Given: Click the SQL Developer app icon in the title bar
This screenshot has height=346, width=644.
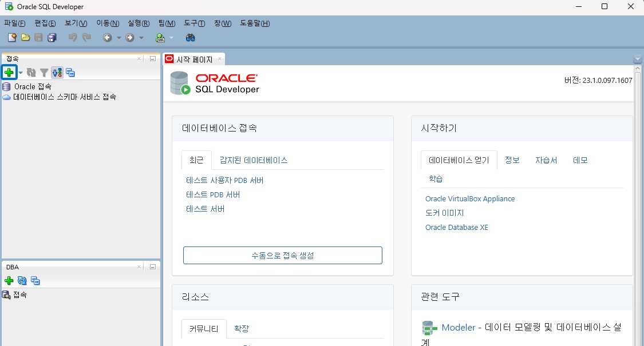Looking at the screenshot, I should tap(9, 6).
